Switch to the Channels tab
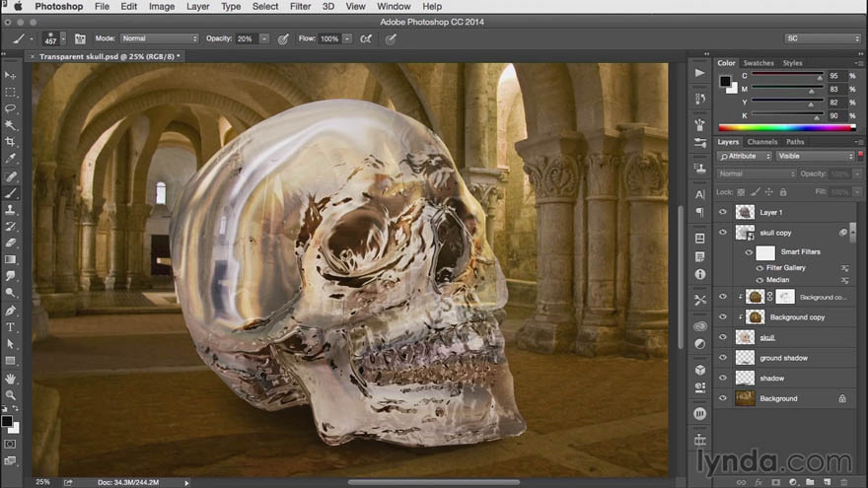The height and width of the screenshot is (488, 868). [x=762, y=142]
